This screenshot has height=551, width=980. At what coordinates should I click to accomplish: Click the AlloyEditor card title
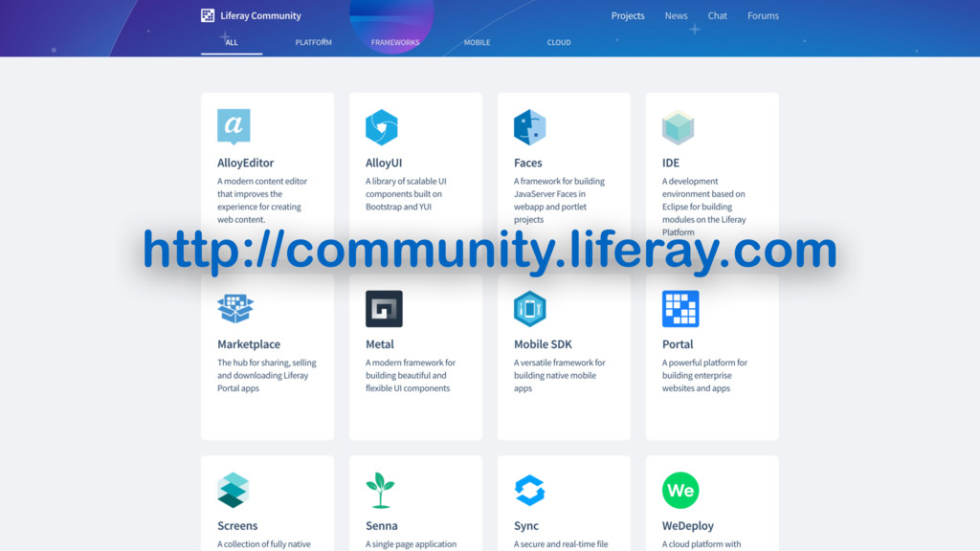[246, 163]
